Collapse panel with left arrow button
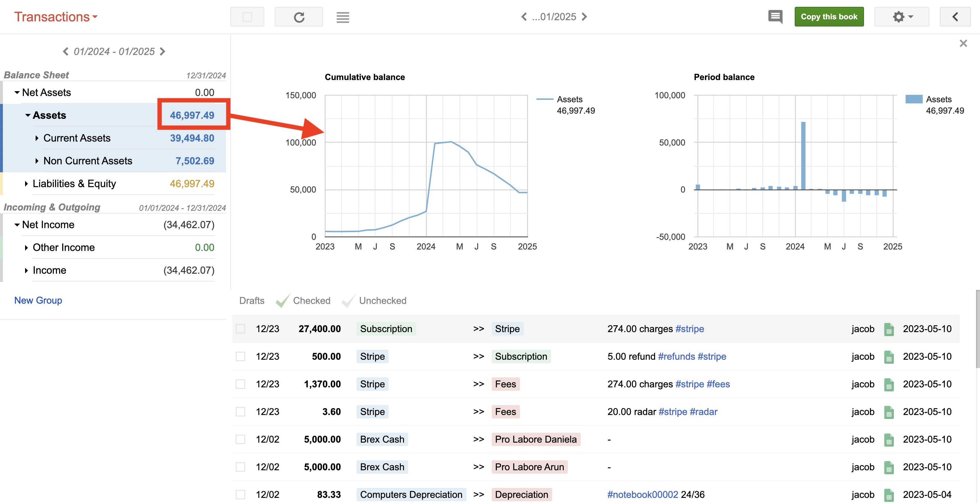This screenshot has height=503, width=980. [x=955, y=17]
